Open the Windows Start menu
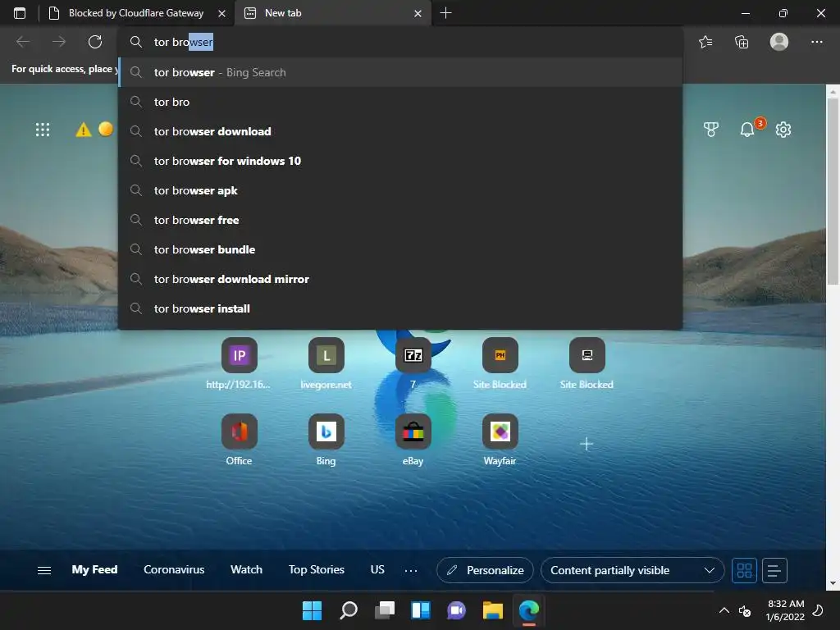The width and height of the screenshot is (840, 630). (313, 610)
